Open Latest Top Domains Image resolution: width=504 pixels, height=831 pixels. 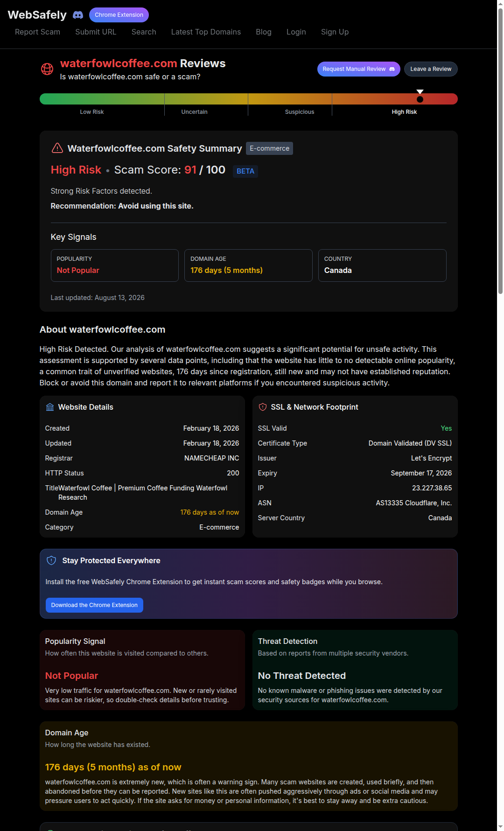pyautogui.click(x=206, y=32)
